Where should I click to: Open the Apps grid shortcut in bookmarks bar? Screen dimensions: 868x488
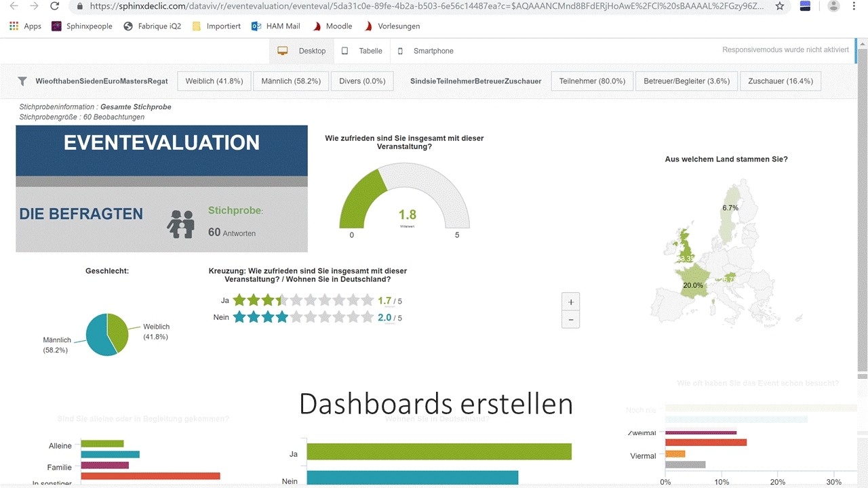click(x=25, y=26)
